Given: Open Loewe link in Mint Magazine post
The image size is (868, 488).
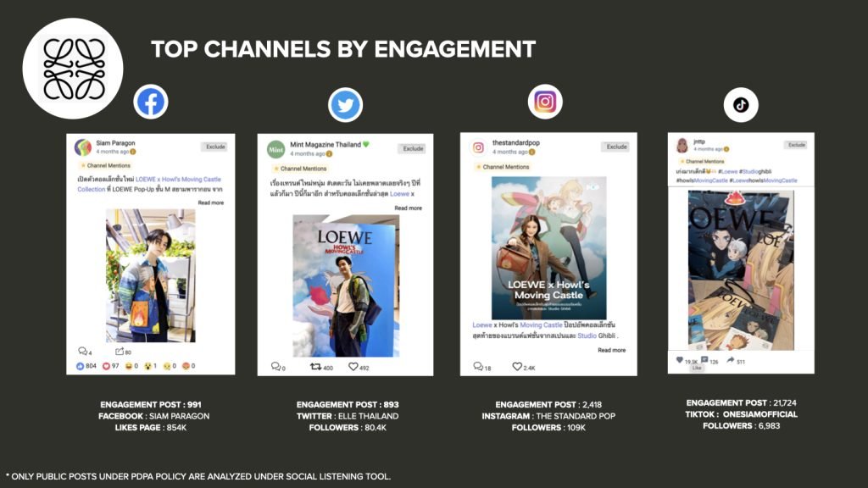Looking at the screenshot, I should (x=399, y=194).
